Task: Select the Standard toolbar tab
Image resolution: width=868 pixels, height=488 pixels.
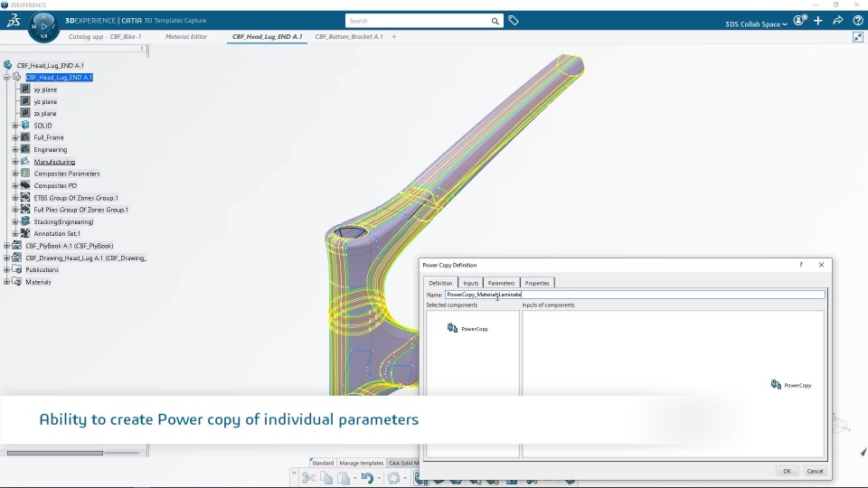Action: [x=322, y=463]
